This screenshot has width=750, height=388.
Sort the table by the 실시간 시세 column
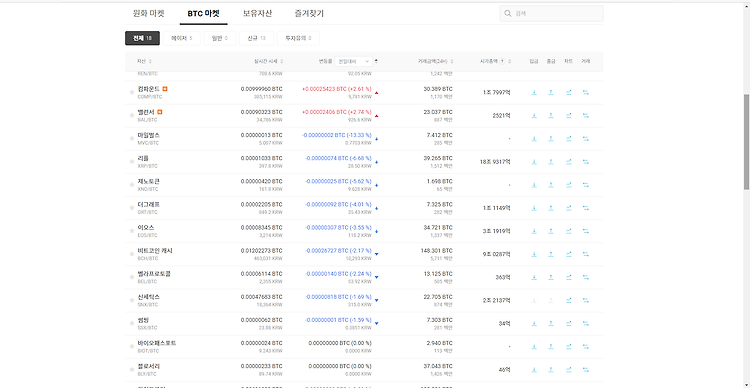tap(268, 61)
